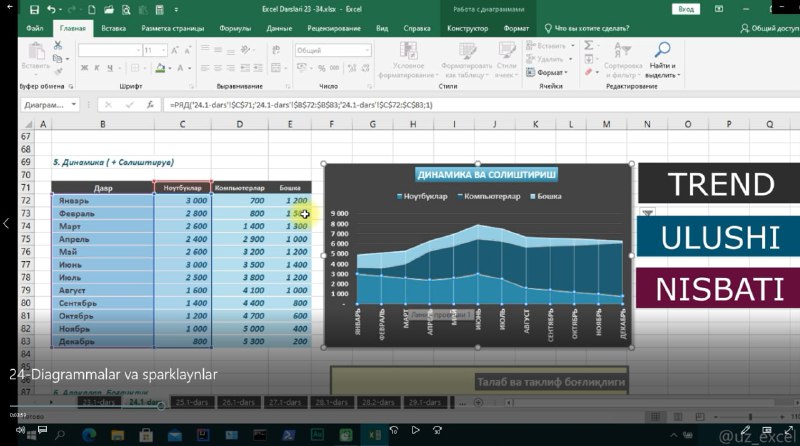The height and width of the screenshot is (446, 800).
Task: Click the Normal view icon in status bar
Action: pyautogui.click(x=655, y=417)
